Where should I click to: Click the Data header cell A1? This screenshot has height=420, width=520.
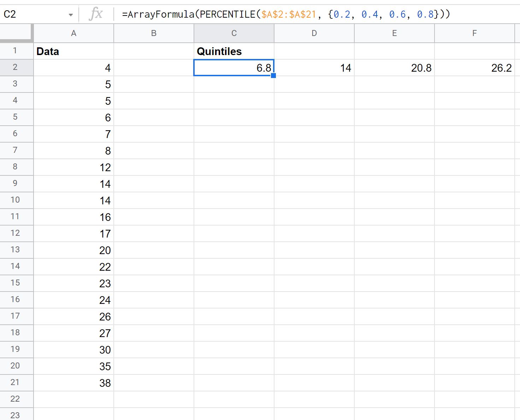(x=73, y=51)
